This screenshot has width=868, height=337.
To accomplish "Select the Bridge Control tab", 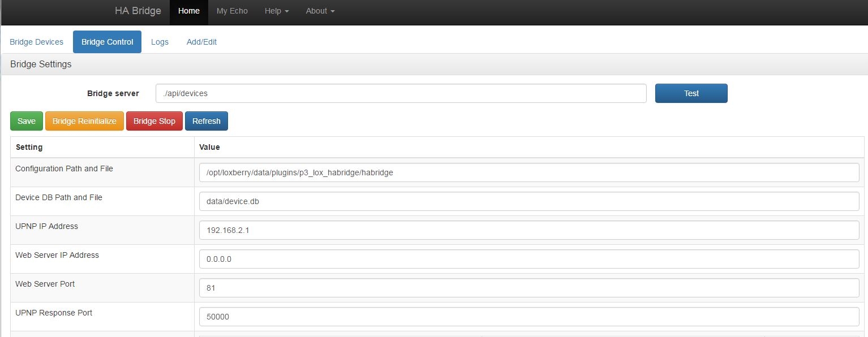I will (108, 42).
